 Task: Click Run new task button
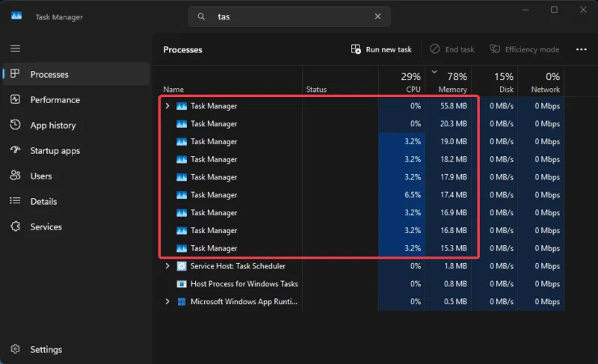point(381,49)
